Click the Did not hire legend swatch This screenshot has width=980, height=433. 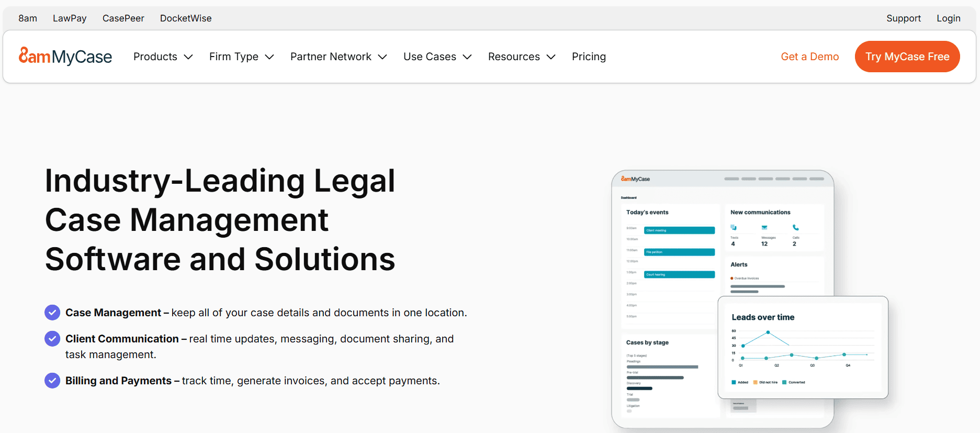tap(755, 382)
